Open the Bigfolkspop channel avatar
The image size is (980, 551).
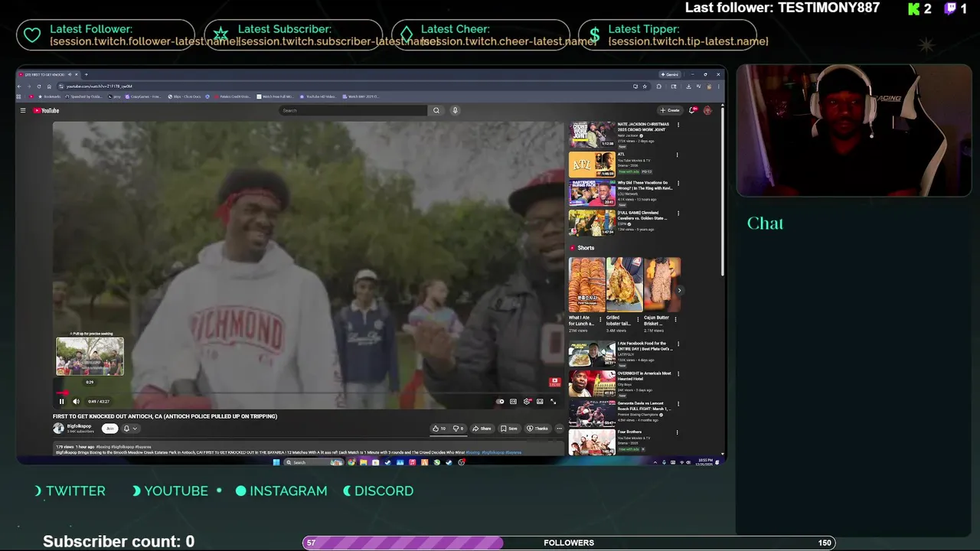coord(58,429)
